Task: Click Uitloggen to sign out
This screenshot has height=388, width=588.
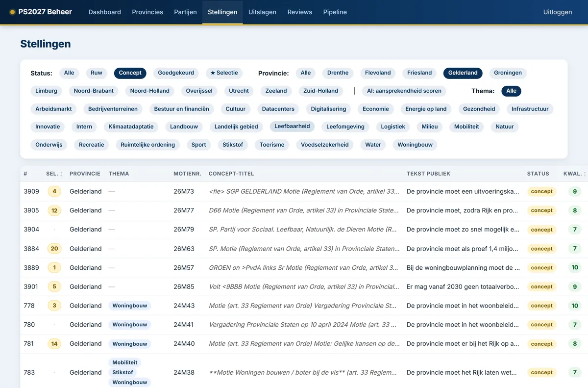Action: pyautogui.click(x=558, y=12)
